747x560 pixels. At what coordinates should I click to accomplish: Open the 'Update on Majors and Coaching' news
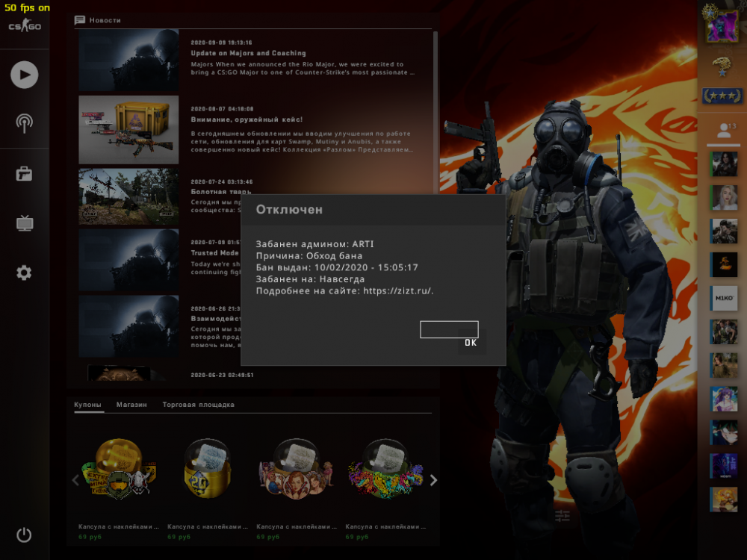pyautogui.click(x=248, y=54)
